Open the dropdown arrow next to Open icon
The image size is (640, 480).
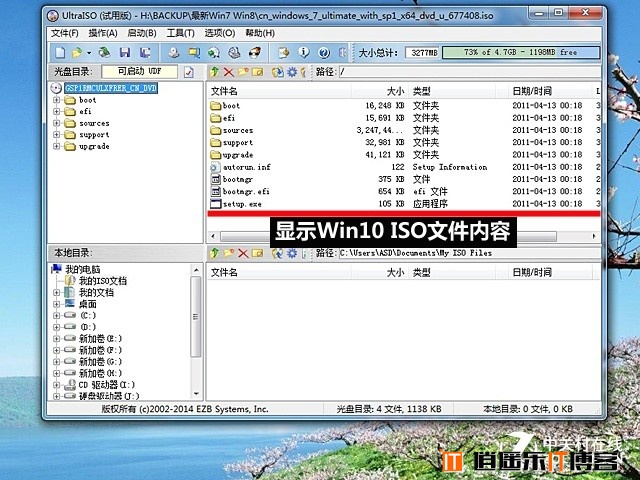pos(89,53)
